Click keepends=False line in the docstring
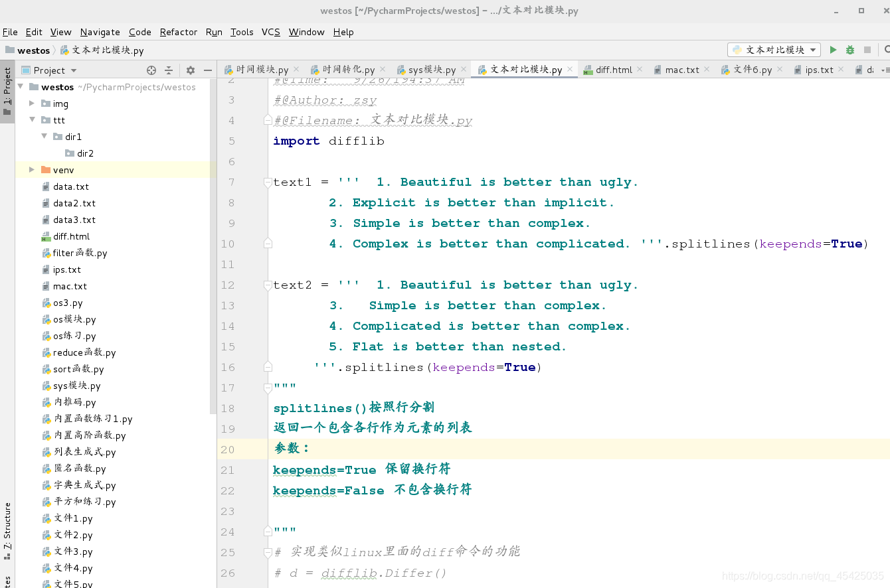 pos(372,490)
